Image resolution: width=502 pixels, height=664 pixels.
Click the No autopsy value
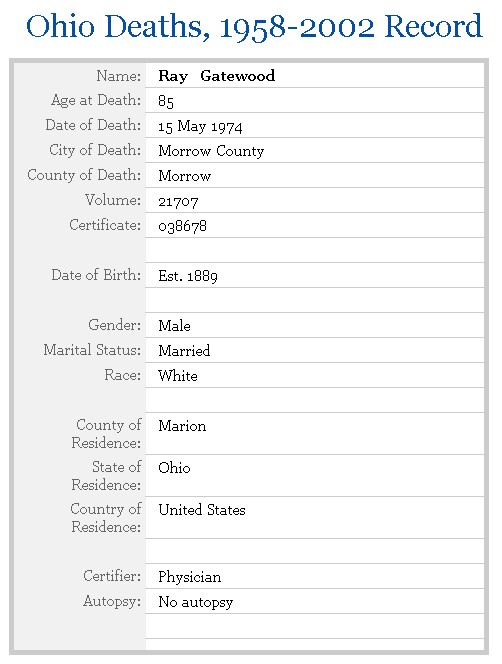click(195, 602)
